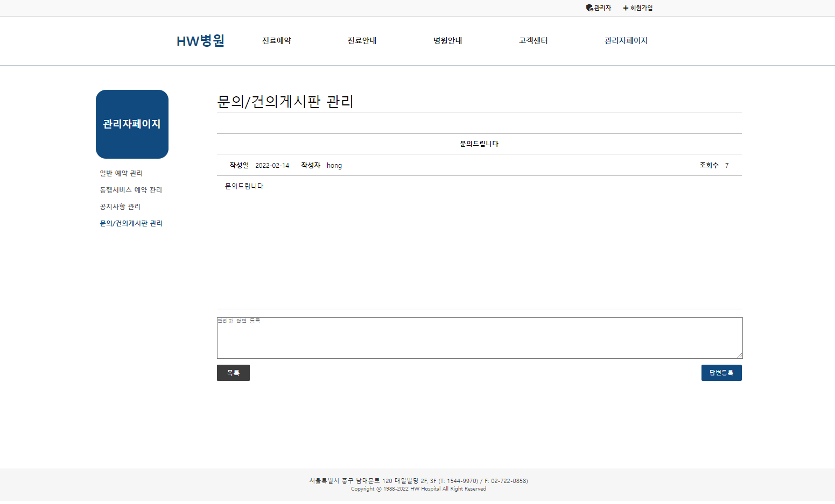Open 동행서비스 예약 관리 in the sidebar
The height and width of the screenshot is (504, 835).
(131, 189)
